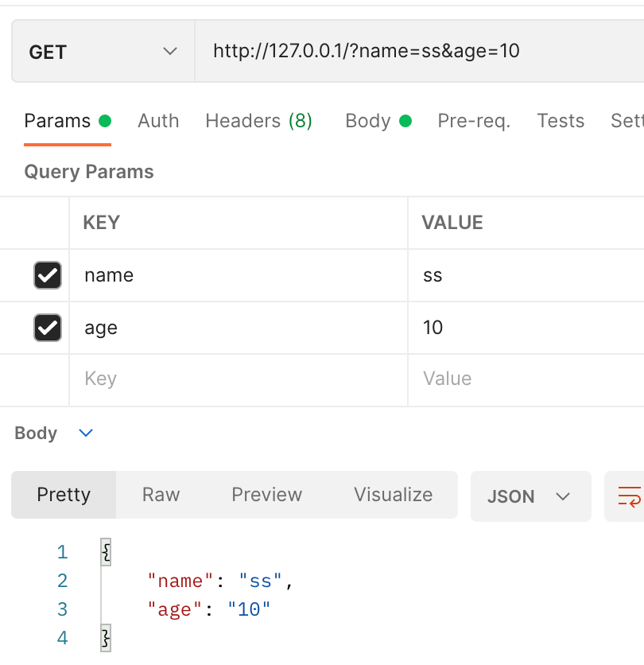This screenshot has height=665, width=644.
Task: Expand the response Body chevron
Action: click(86, 434)
